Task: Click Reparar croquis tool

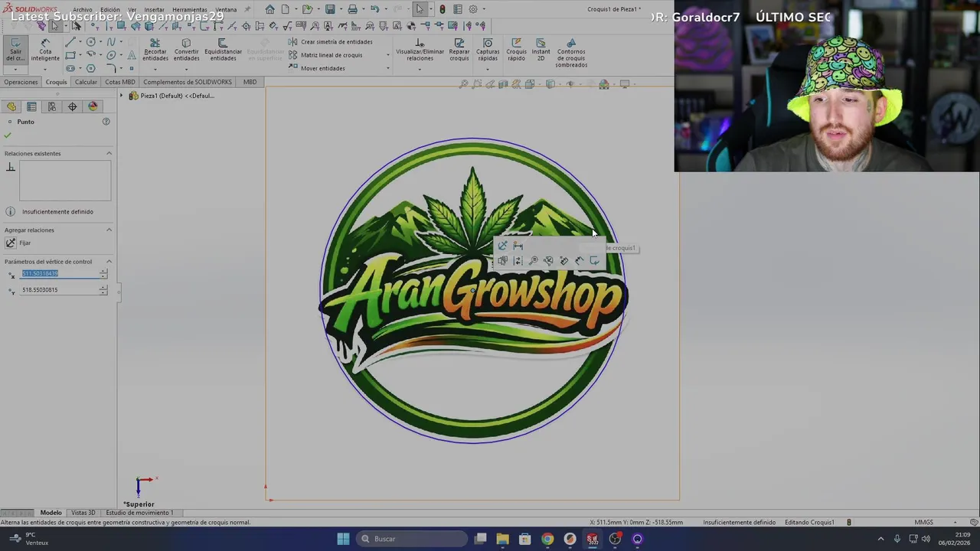Action: (459, 50)
